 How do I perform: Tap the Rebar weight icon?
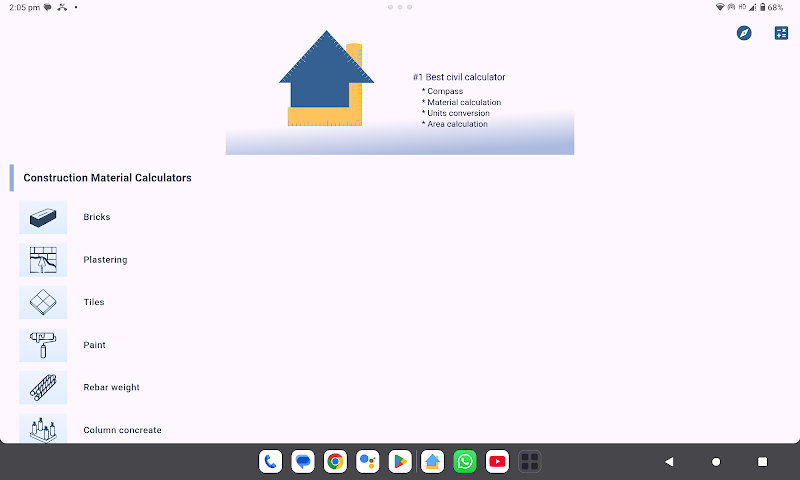(43, 388)
